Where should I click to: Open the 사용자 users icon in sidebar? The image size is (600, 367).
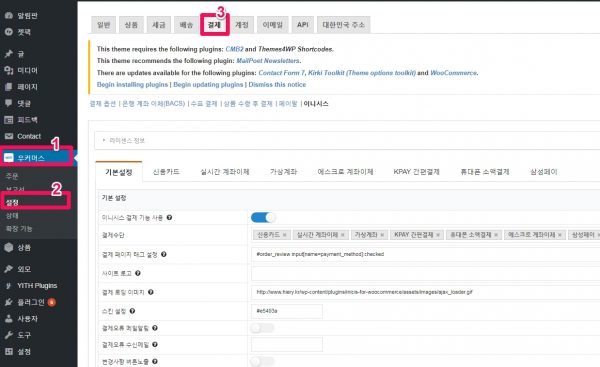tap(8, 318)
